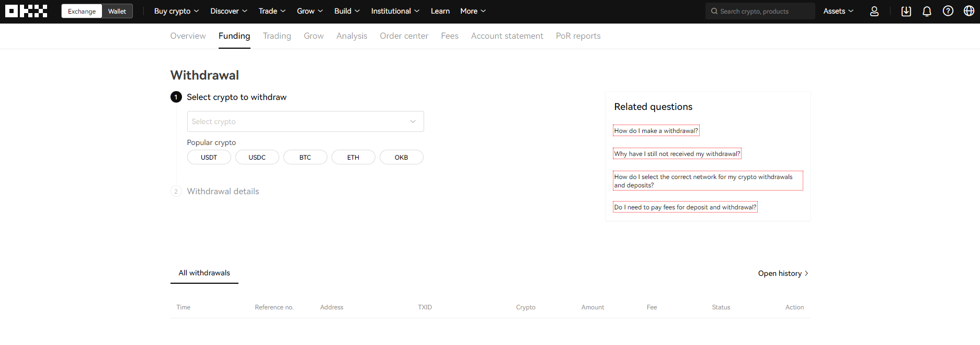
Task: Click the download app icon
Action: (906, 11)
